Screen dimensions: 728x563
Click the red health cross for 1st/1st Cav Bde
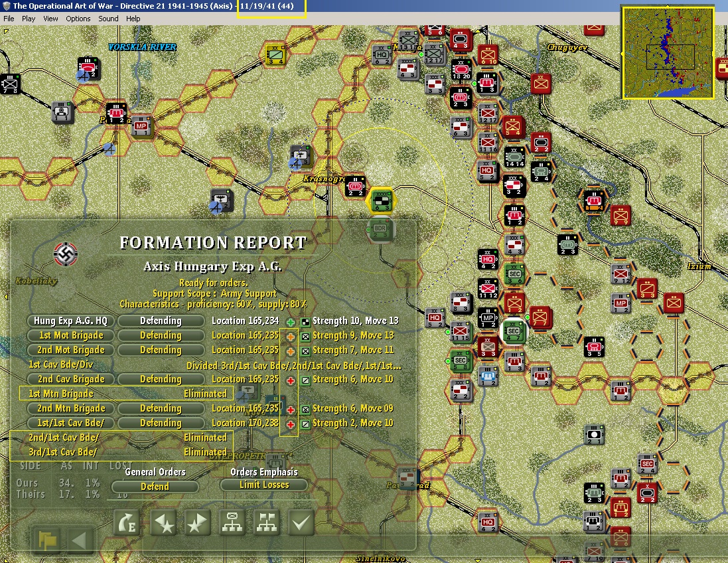[x=291, y=424]
